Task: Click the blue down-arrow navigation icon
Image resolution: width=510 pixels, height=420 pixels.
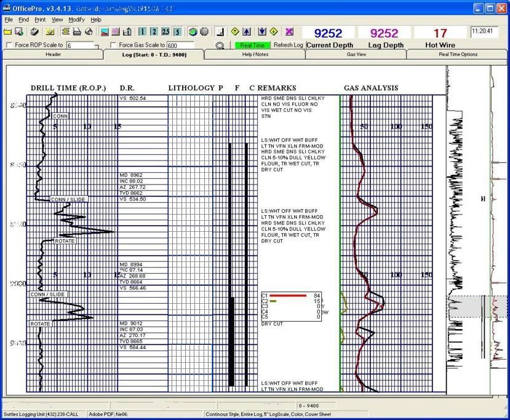Action: pos(263,31)
